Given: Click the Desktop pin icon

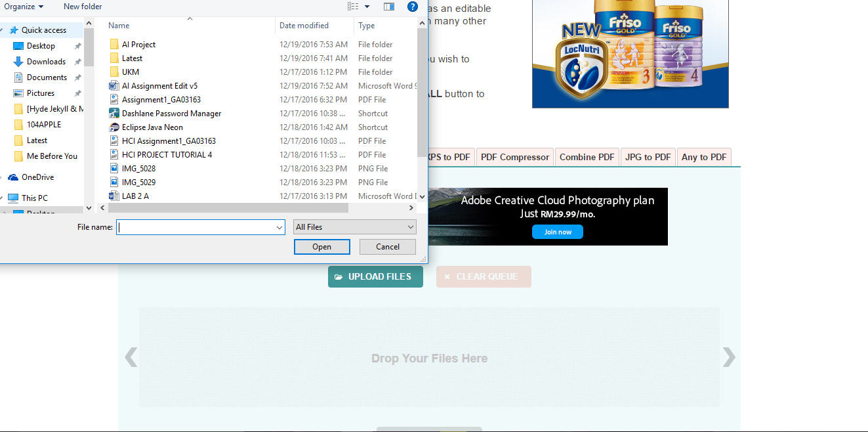Looking at the screenshot, I should click(78, 46).
